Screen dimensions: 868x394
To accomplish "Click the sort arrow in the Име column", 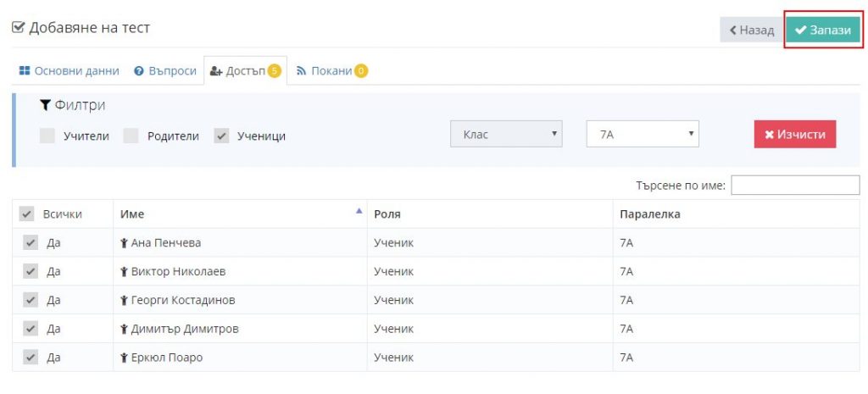I will (x=359, y=211).
